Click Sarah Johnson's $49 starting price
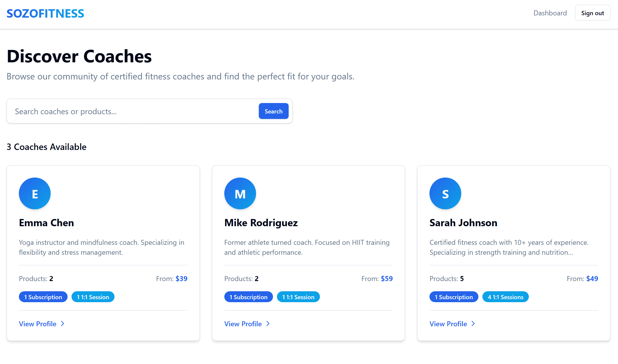The height and width of the screenshot is (364, 618). (592, 279)
